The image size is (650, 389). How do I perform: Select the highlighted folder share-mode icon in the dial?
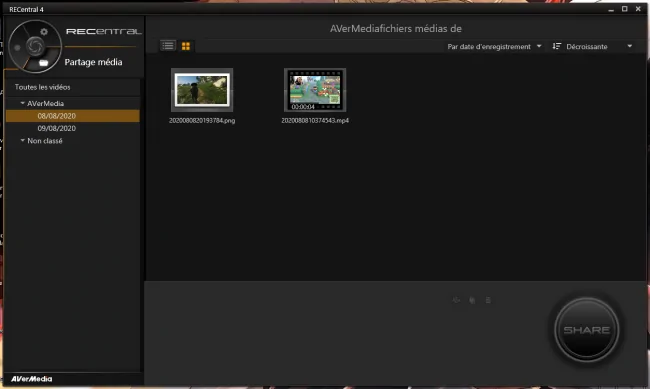click(44, 63)
